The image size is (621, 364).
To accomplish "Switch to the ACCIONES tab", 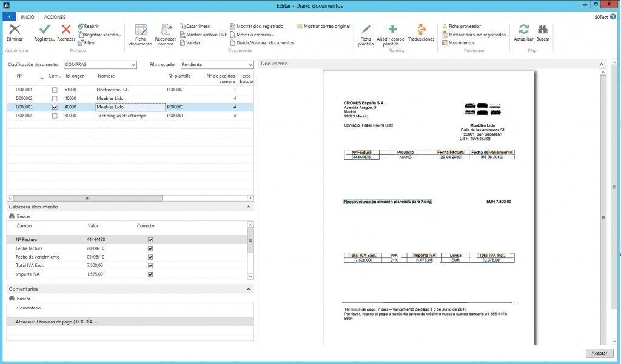I will tap(55, 17).
